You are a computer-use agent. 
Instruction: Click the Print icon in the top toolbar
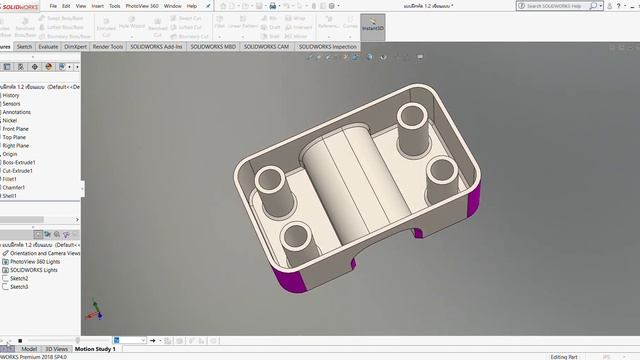272,6
